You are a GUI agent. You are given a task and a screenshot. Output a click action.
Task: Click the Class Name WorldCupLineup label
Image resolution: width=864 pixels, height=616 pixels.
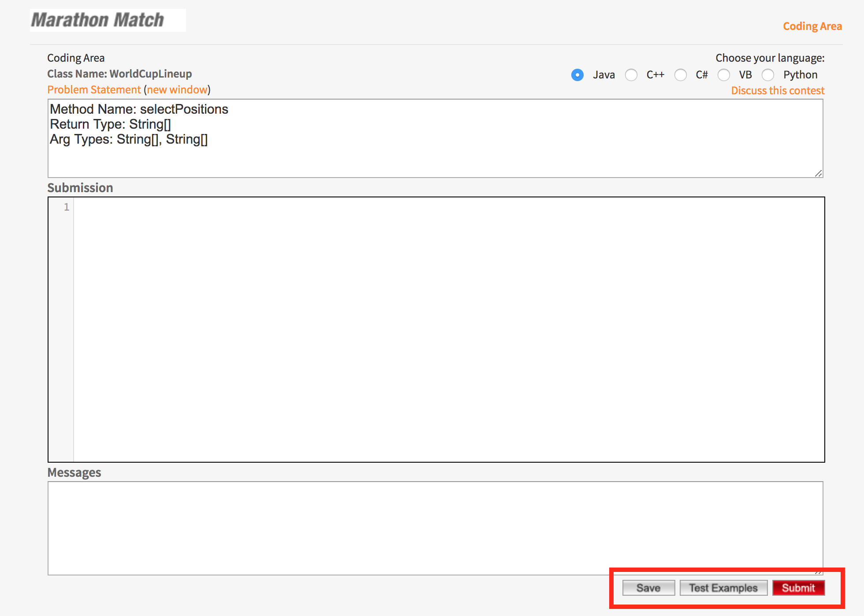pyautogui.click(x=119, y=74)
